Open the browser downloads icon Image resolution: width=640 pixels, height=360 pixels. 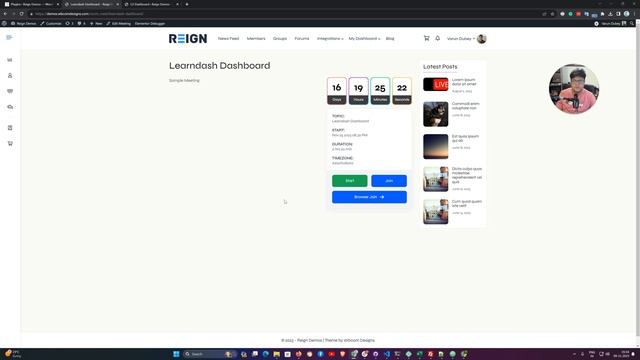click(x=610, y=14)
